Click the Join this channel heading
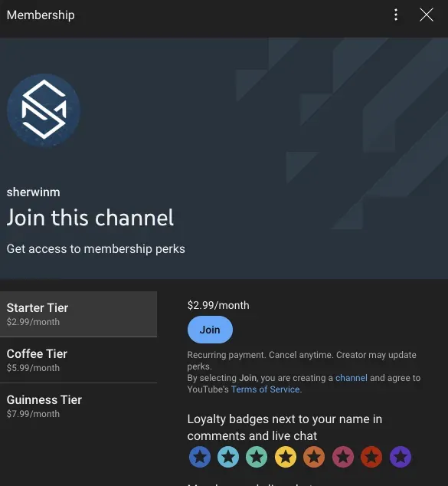 tap(90, 218)
